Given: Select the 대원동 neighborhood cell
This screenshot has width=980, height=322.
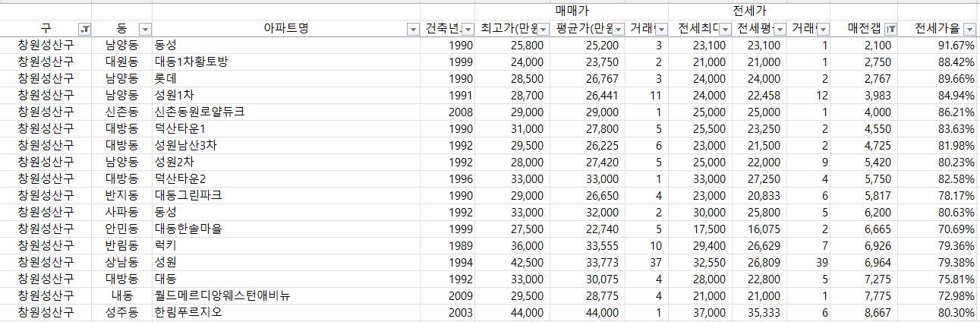Looking at the screenshot, I should pyautogui.click(x=122, y=62).
